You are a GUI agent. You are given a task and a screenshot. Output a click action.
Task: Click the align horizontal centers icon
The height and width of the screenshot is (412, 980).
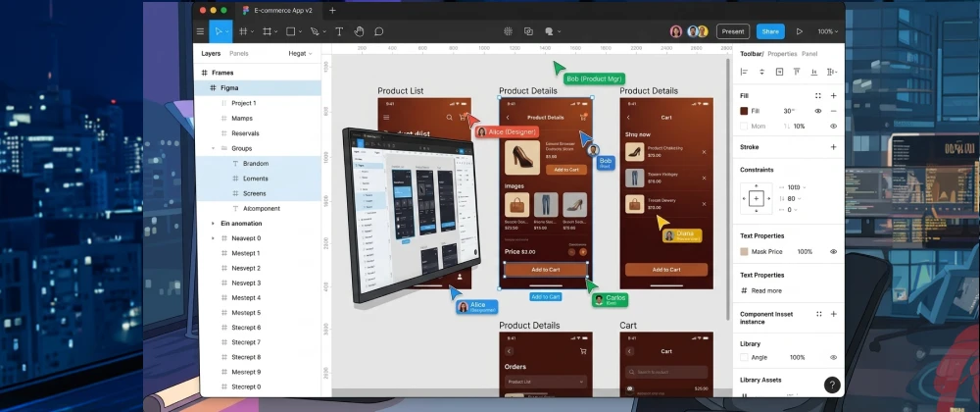pos(761,72)
